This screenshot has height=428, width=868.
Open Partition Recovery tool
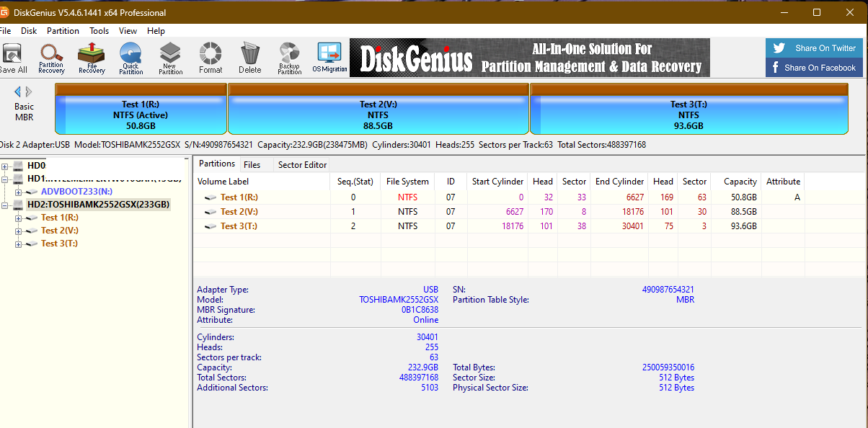coord(51,58)
